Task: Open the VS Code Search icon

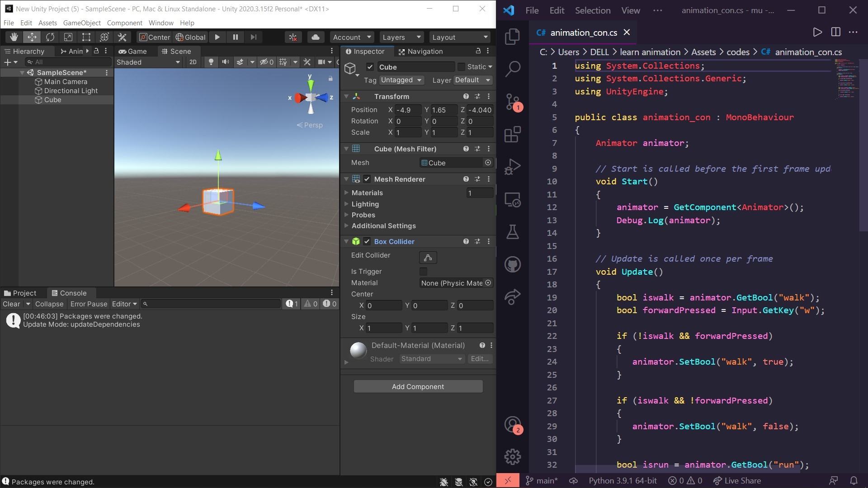Action: click(512, 69)
